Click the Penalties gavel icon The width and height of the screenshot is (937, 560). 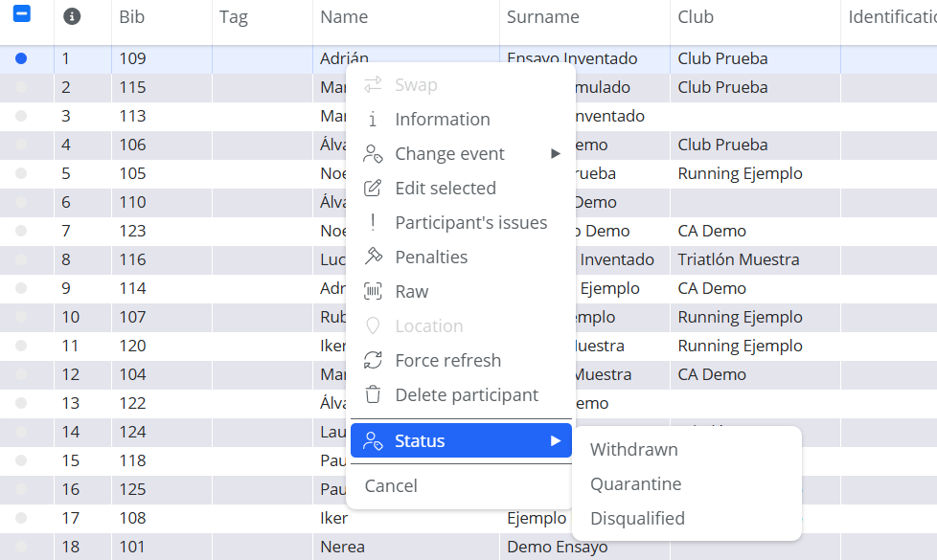coord(373,257)
